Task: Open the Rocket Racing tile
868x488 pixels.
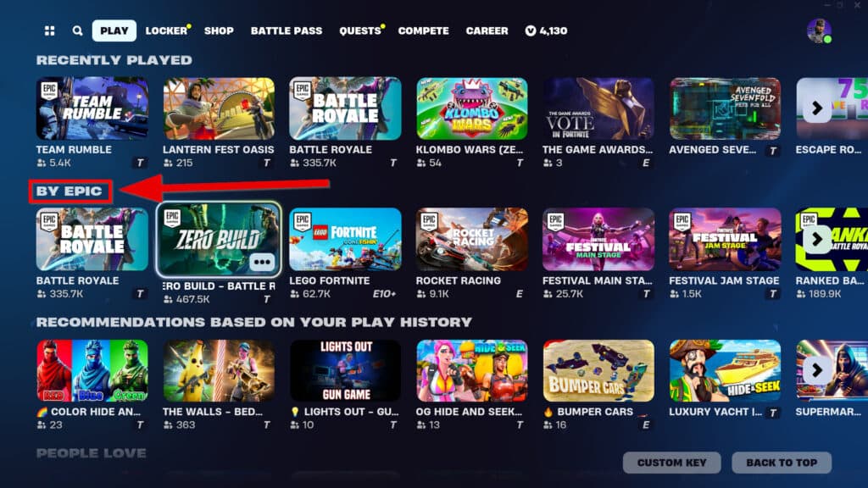Action: point(471,239)
